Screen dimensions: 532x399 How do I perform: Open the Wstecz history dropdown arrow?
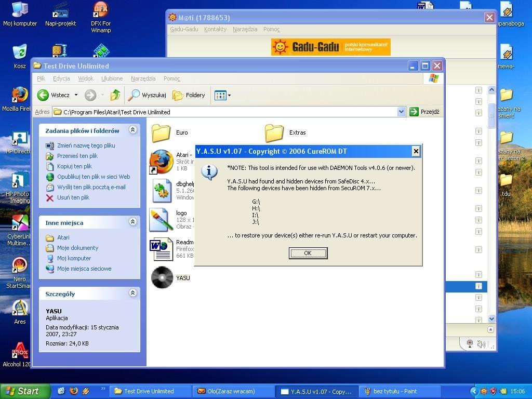click(76, 95)
